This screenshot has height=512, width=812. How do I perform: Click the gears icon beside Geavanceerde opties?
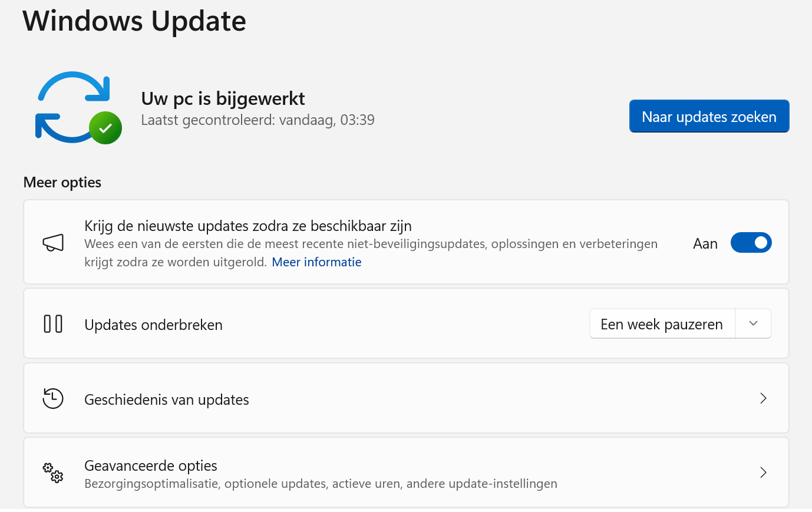pos(53,473)
